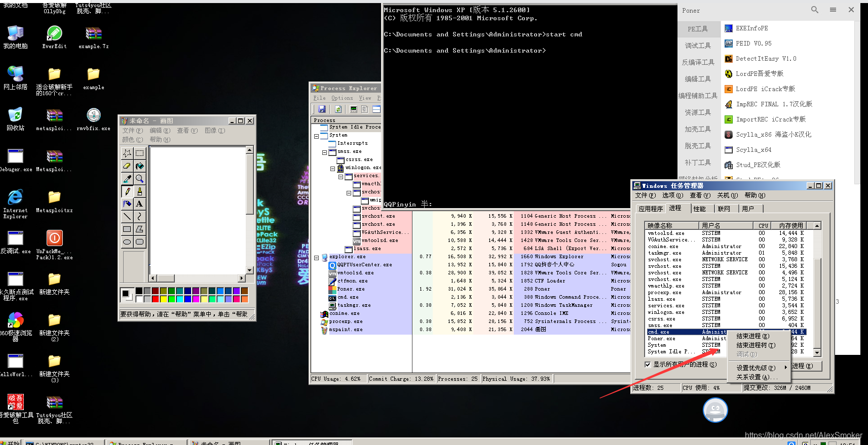Screen dimensions: 868x445
Task: Select the Polygon tool in Paint
Action: coord(139,229)
